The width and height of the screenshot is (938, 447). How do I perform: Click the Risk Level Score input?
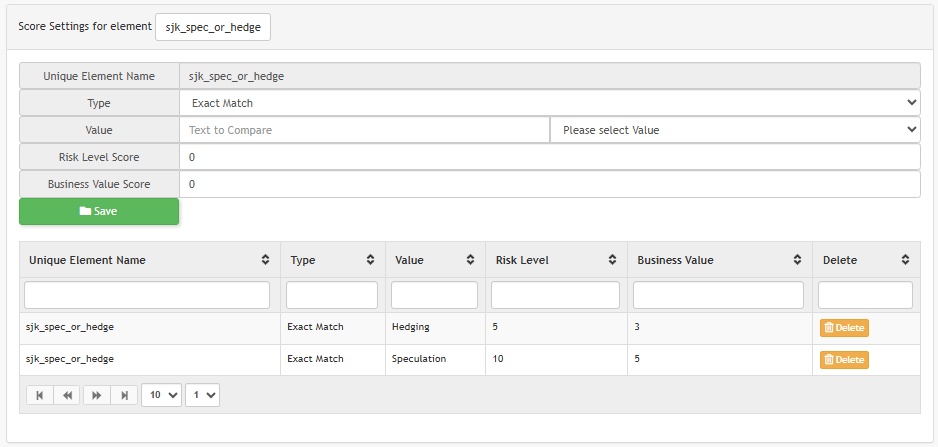549,157
